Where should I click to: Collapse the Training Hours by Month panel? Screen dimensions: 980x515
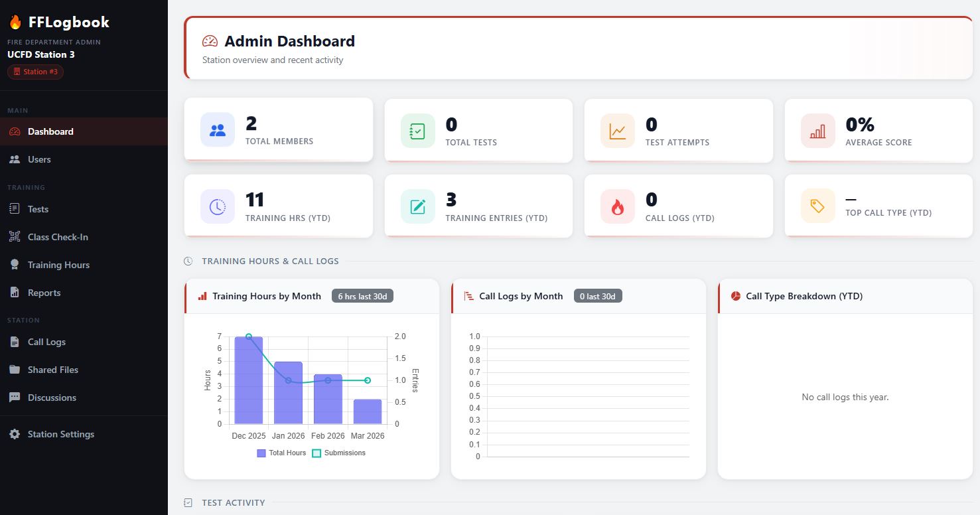pos(265,296)
